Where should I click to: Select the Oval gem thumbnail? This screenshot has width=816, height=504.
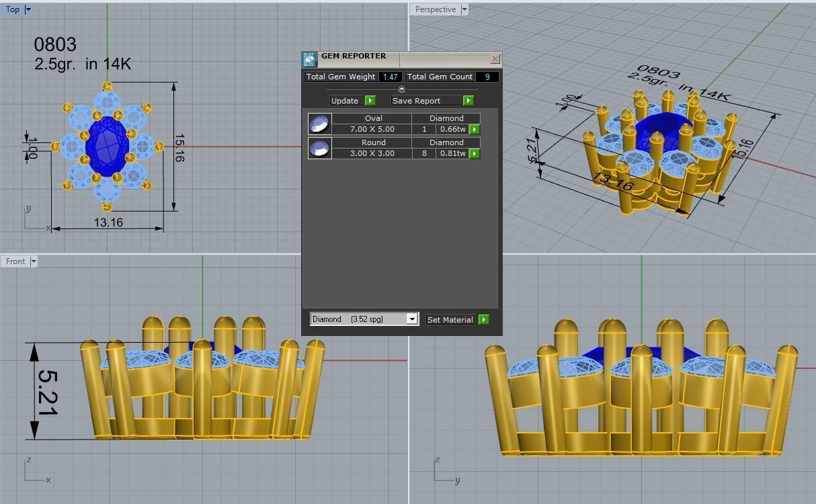[319, 124]
